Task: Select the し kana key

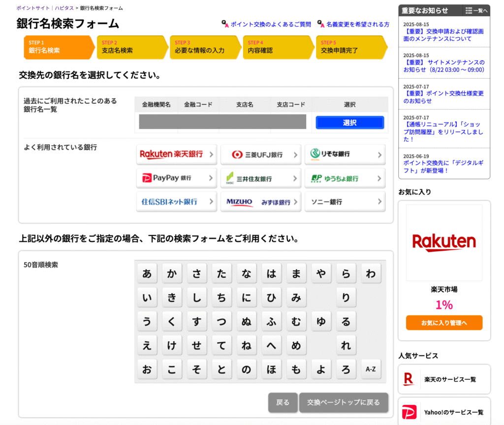Action: coord(197,297)
